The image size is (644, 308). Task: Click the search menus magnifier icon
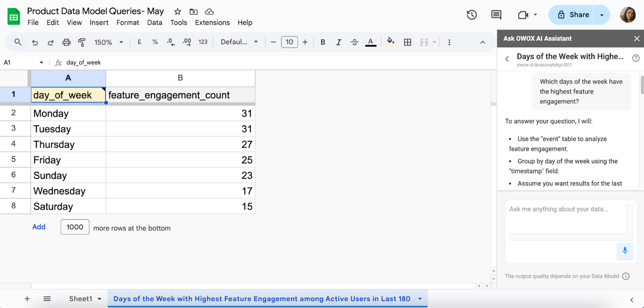click(18, 42)
